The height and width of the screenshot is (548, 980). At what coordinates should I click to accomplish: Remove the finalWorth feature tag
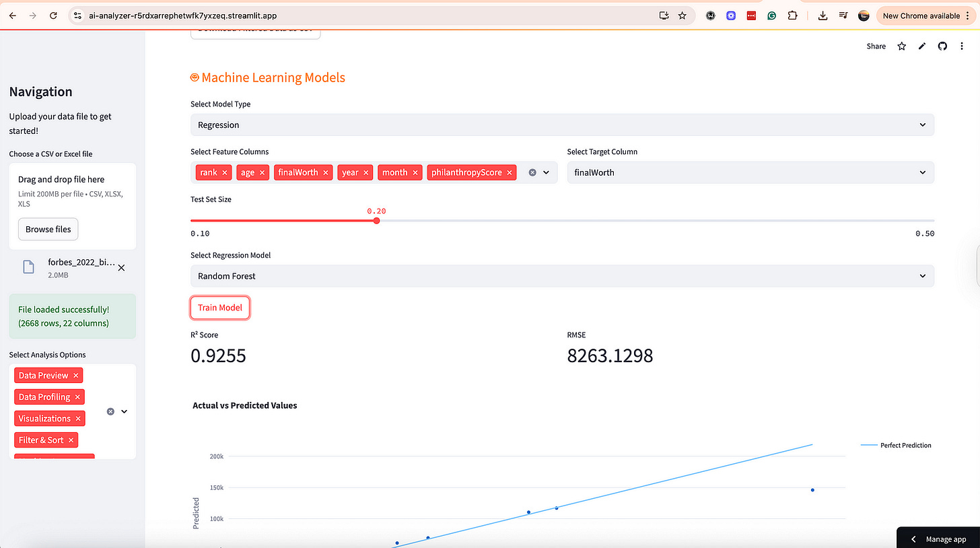pyautogui.click(x=326, y=173)
